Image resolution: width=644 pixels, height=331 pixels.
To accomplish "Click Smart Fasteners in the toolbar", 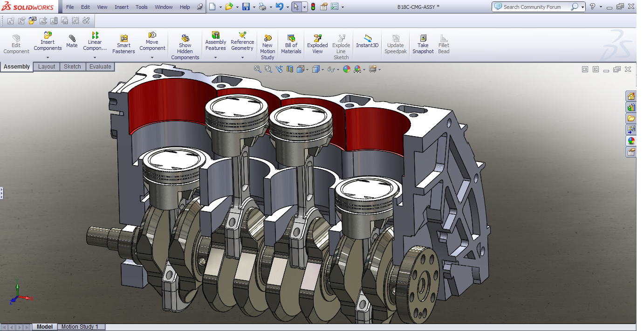I will coord(123,44).
